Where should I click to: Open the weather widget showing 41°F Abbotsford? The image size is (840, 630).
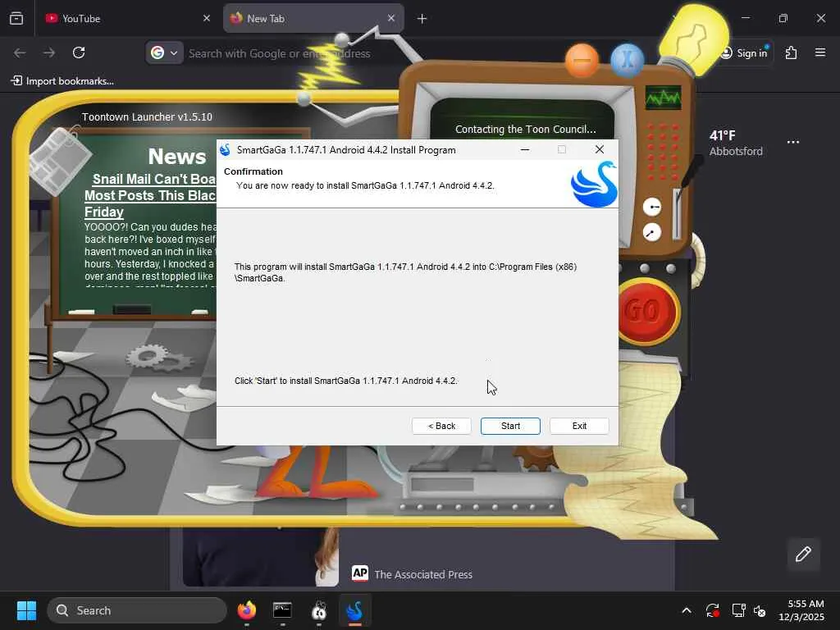pos(736,143)
